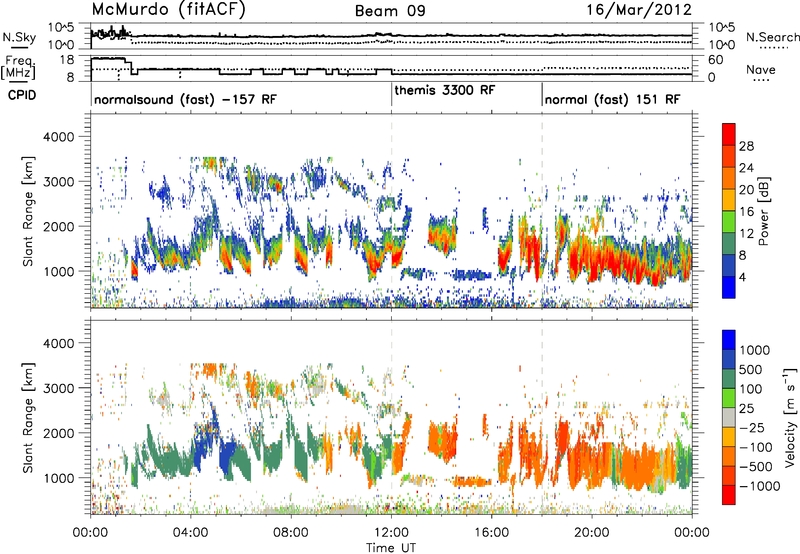Click the 'Velocity [m s-1]' colorbar title
This screenshot has height=554, width=800.
pyautogui.click(x=790, y=417)
